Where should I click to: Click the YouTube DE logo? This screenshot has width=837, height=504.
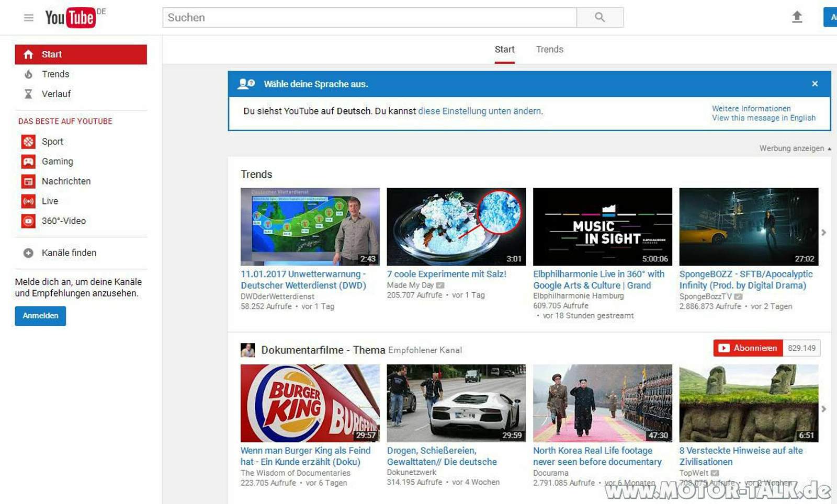click(75, 17)
